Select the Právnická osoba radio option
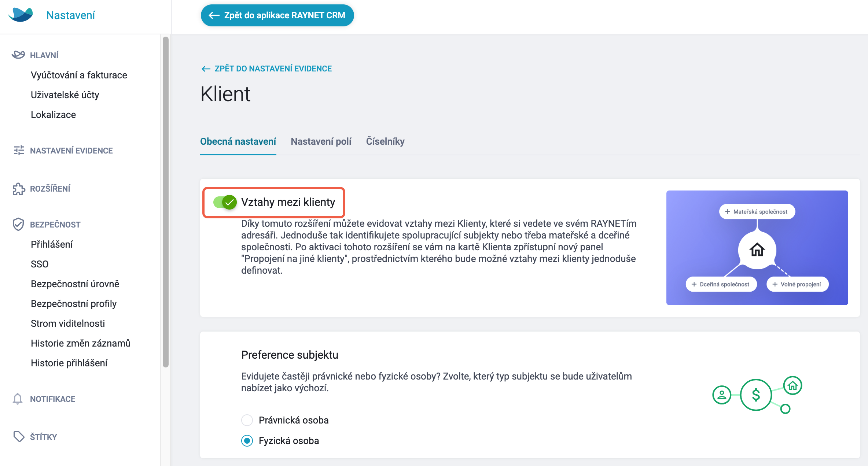The width and height of the screenshot is (868, 466). 247,420
